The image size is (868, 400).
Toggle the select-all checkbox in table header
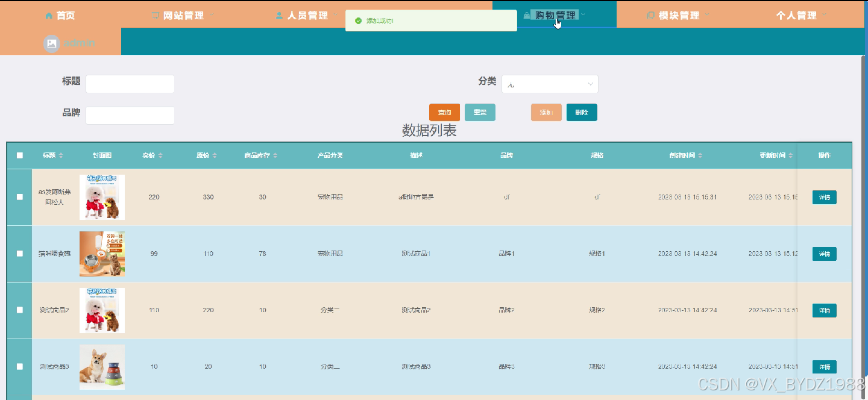point(20,155)
